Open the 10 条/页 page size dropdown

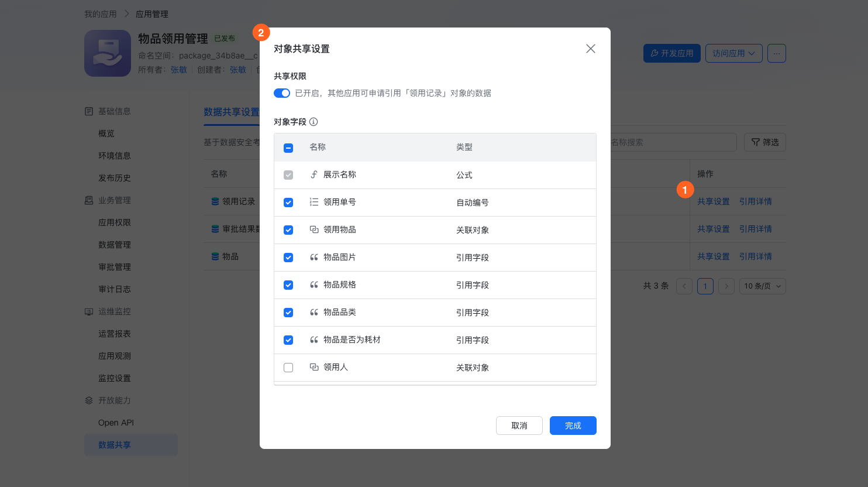(x=763, y=286)
